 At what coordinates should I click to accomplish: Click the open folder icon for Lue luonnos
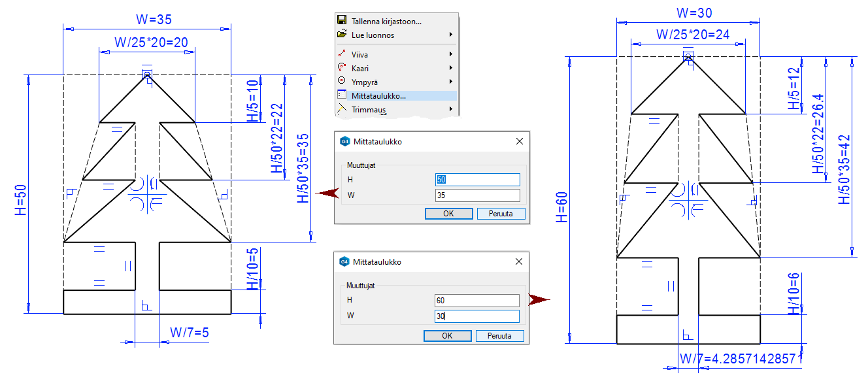(341, 35)
